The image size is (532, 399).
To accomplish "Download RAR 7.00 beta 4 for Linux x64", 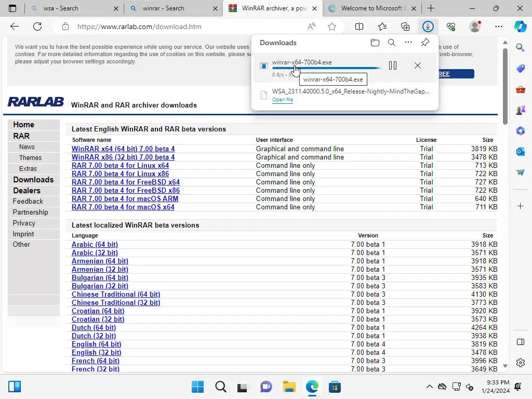I will click(120, 165).
